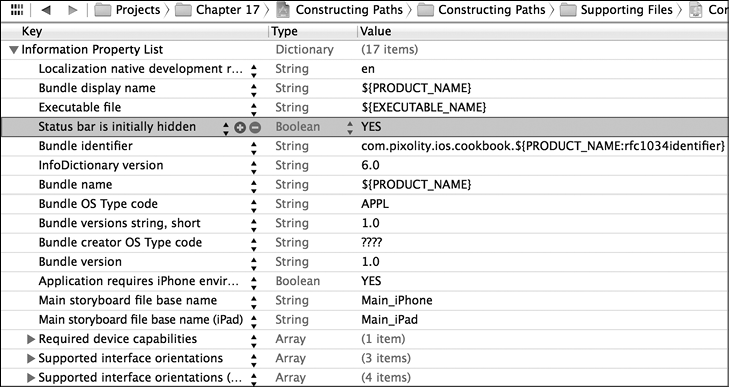This screenshot has height=387, width=729.
Task: Click the Value column header
Action: (376, 31)
